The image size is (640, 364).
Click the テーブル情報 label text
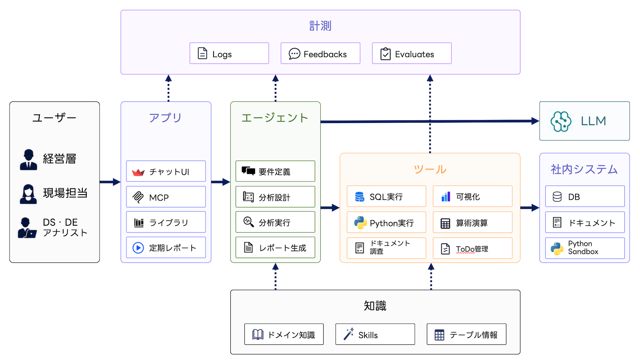click(474, 335)
